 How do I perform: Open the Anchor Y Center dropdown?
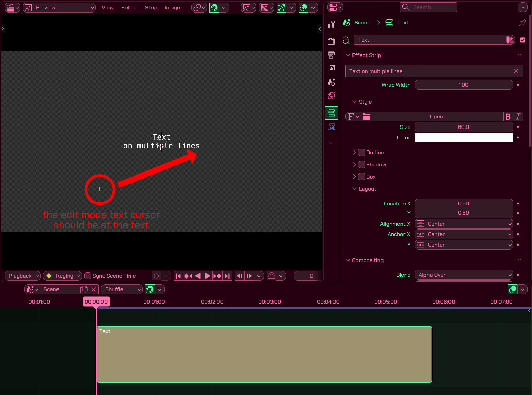tap(464, 245)
